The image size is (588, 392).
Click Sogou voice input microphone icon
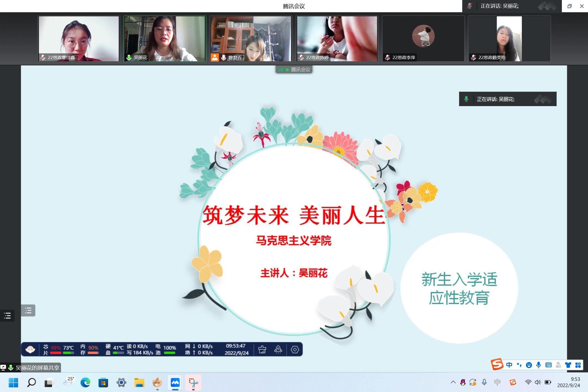(x=538, y=365)
